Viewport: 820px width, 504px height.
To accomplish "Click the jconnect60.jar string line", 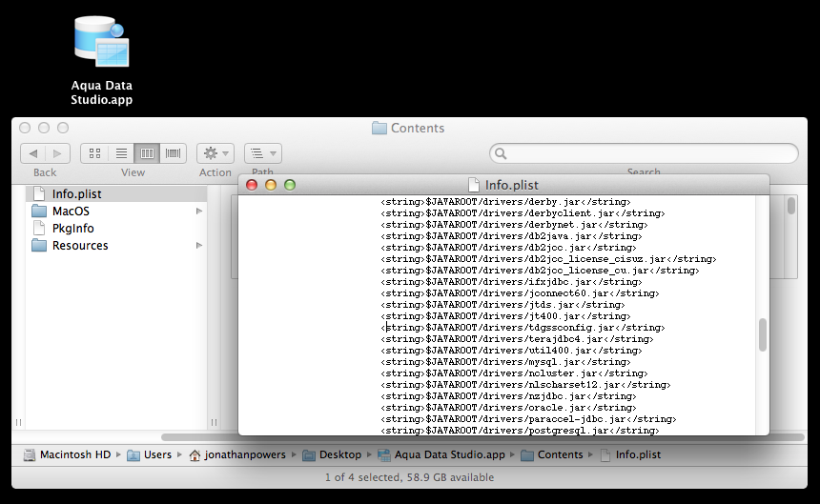I will click(x=520, y=293).
